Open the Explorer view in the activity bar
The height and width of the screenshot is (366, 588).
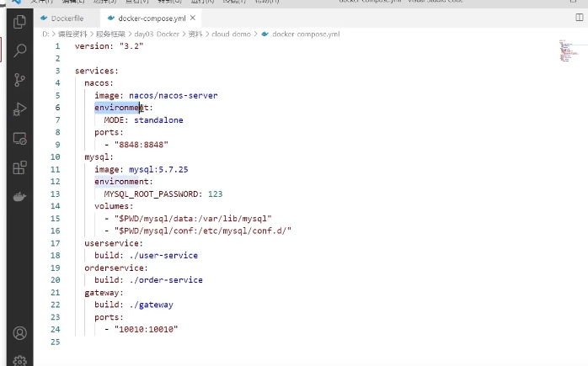[x=20, y=22]
